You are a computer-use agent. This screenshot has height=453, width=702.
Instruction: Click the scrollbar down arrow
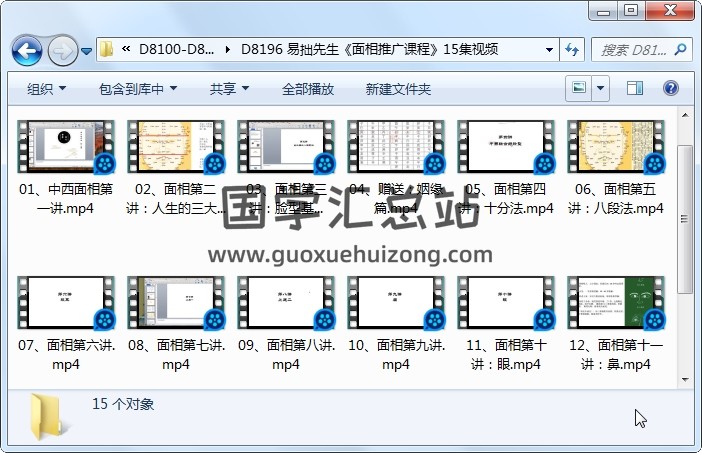685,380
